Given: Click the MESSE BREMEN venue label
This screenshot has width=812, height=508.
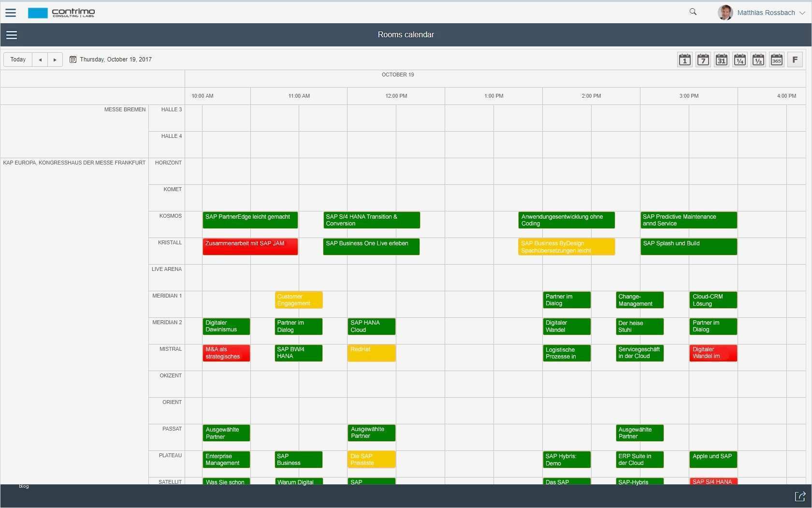Looking at the screenshot, I should tap(125, 109).
